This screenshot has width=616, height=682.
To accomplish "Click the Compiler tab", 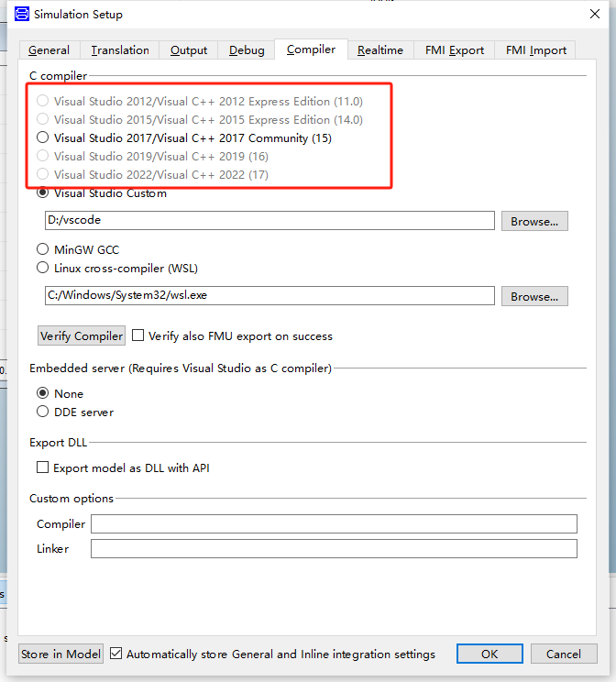I will [311, 49].
